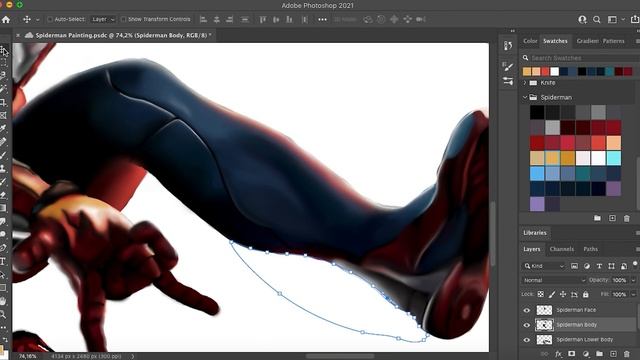This screenshot has height=360, width=640.
Task: Select the Brush tool
Action: (x=3, y=155)
